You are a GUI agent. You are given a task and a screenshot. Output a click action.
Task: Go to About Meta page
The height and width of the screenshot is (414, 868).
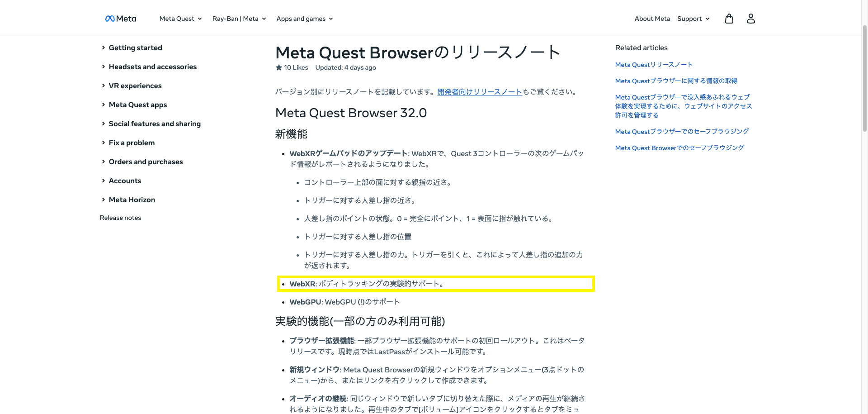click(652, 19)
